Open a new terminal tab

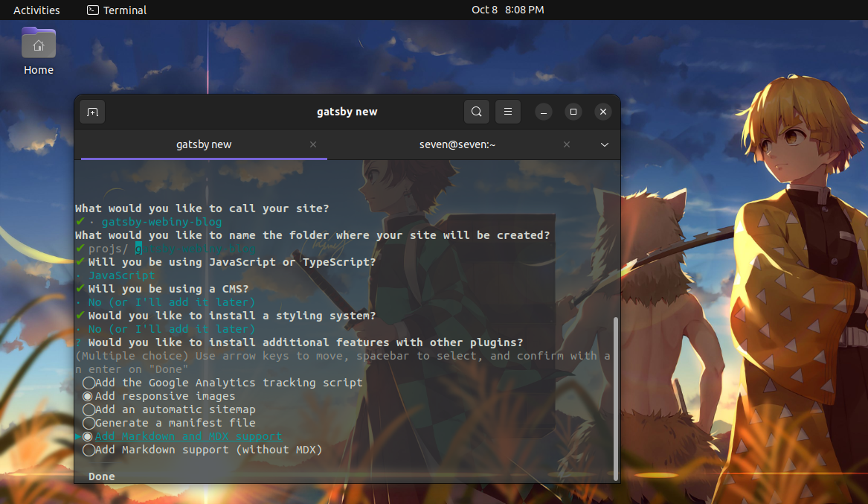(91, 111)
